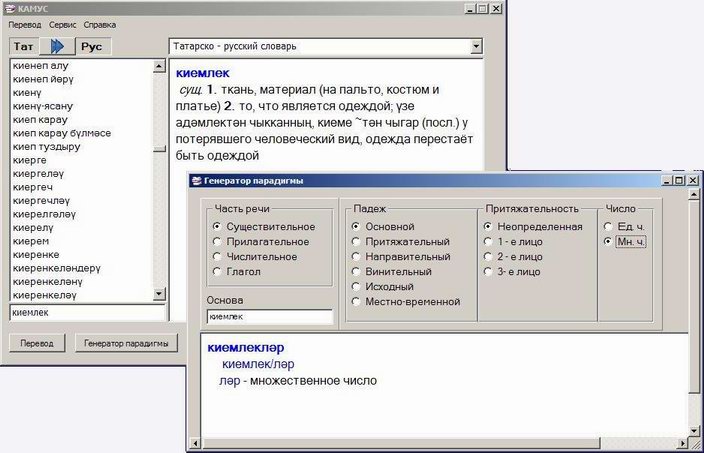Select the 2 - е лицо possessive option
Image resolution: width=704 pixels, height=453 pixels.
click(488, 257)
